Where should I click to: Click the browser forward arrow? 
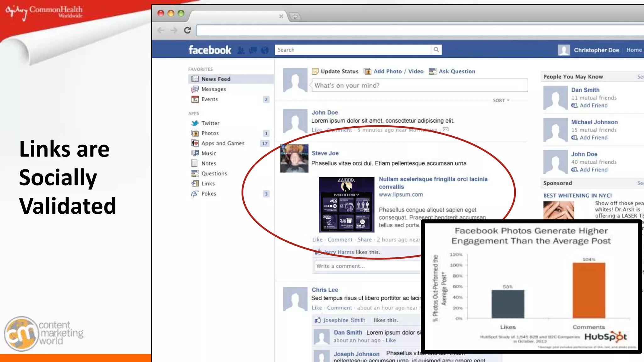174,30
